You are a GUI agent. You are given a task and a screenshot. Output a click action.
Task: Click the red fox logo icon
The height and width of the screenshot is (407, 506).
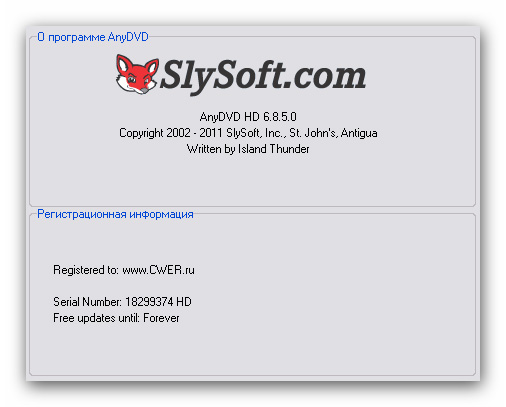click(137, 74)
